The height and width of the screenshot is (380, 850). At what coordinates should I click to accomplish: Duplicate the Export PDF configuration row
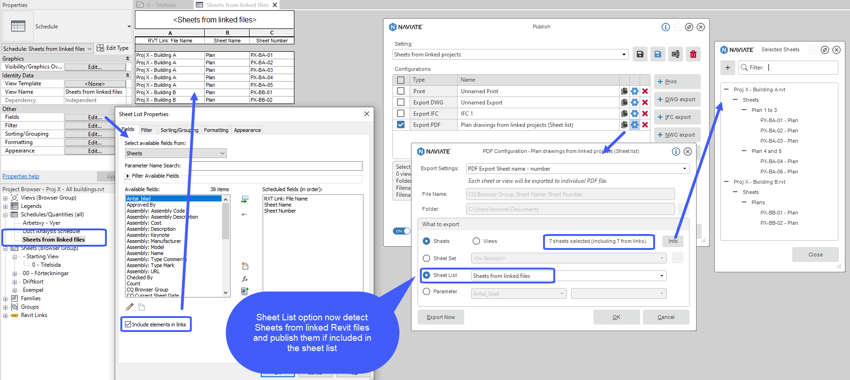pos(624,125)
